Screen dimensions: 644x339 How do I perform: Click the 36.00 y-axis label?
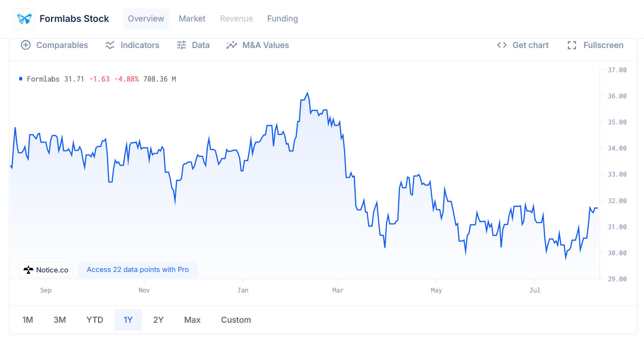(617, 96)
